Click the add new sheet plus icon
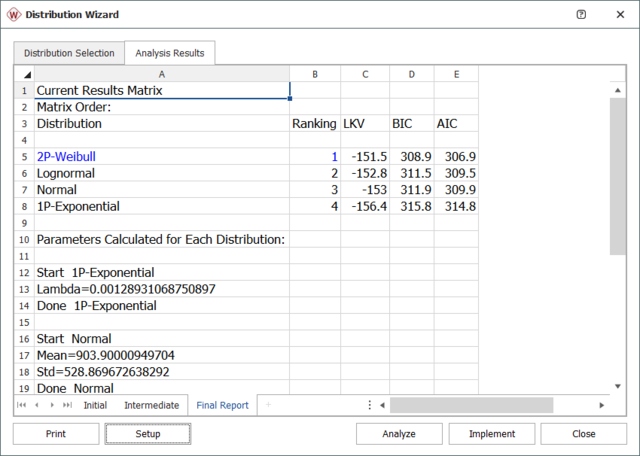640x456 pixels. click(x=267, y=405)
